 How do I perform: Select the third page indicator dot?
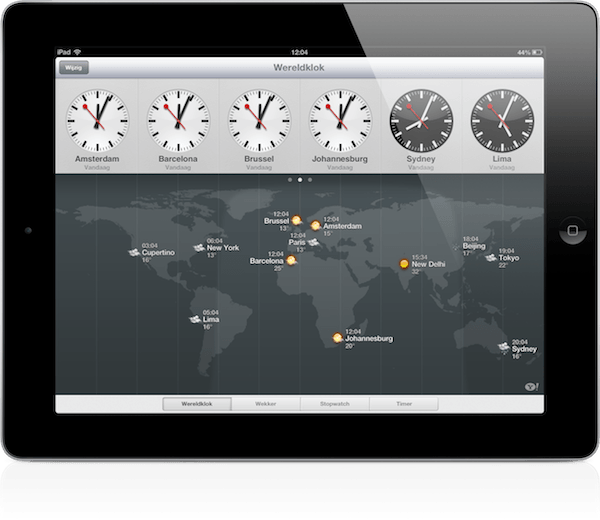pyautogui.click(x=310, y=179)
